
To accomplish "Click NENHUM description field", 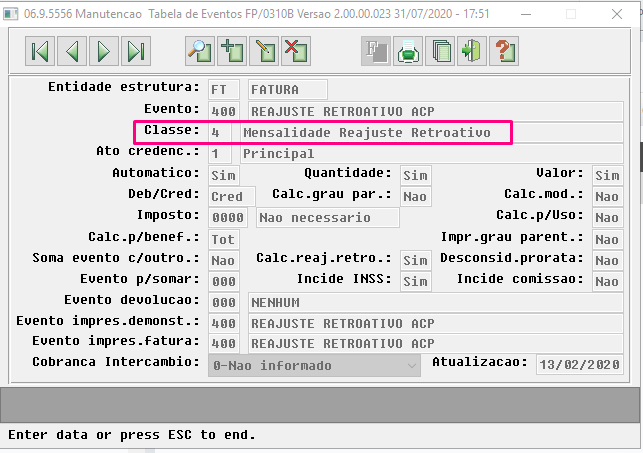I will click(436, 302).
